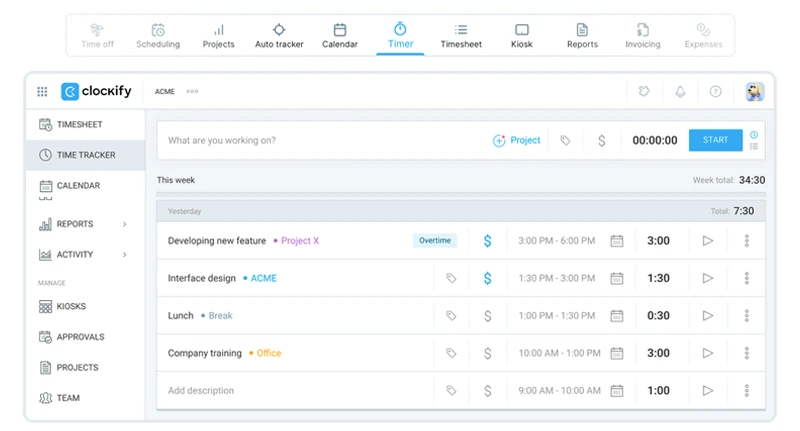The height and width of the screenshot is (431, 800).
Task: Switch to timer mode clock icon
Action: 754,135
